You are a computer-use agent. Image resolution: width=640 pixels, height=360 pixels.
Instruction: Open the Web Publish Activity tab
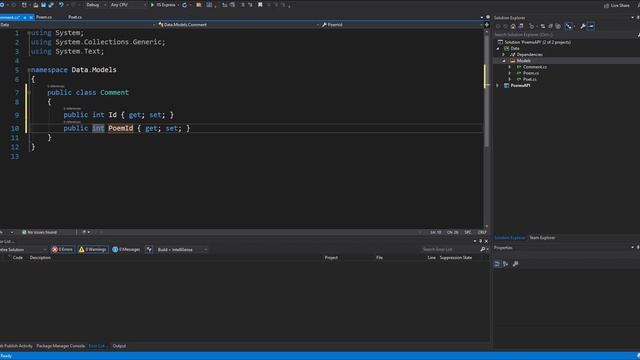pyautogui.click(x=16, y=346)
